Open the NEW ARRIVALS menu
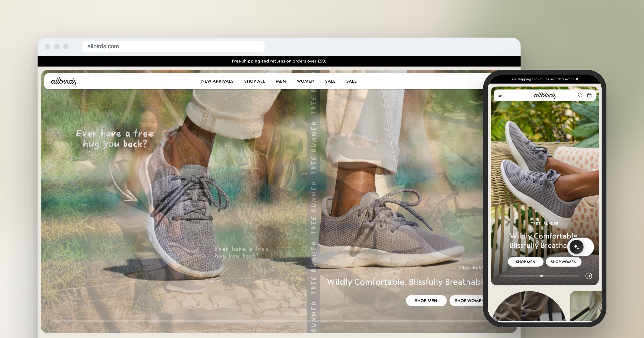This screenshot has width=644, height=338. pyautogui.click(x=217, y=81)
